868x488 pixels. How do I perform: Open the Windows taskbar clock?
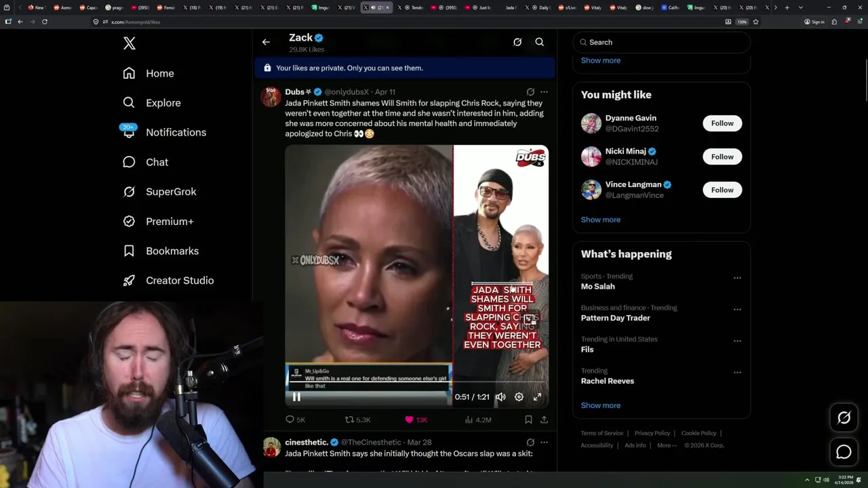pos(845,479)
